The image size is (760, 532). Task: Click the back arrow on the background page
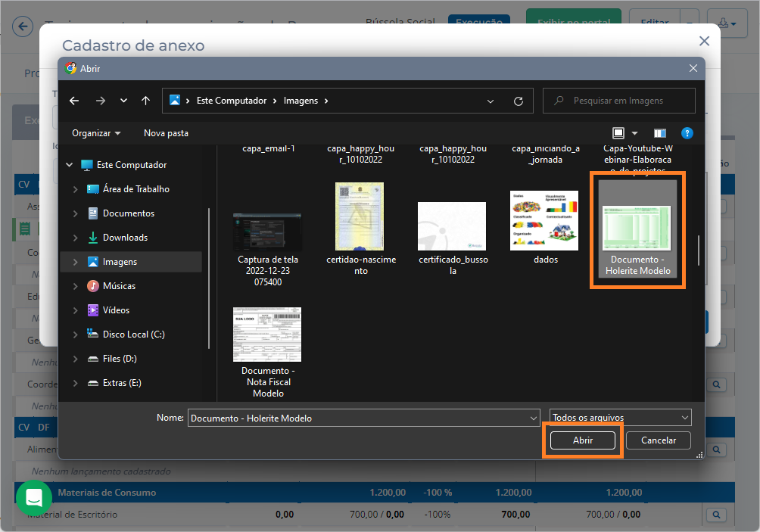tap(23, 26)
